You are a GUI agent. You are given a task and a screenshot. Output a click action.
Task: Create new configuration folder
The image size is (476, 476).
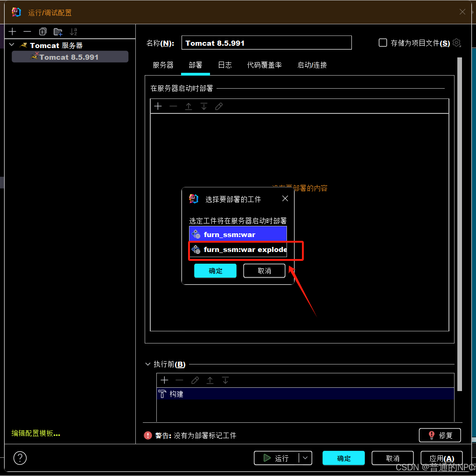click(x=58, y=32)
